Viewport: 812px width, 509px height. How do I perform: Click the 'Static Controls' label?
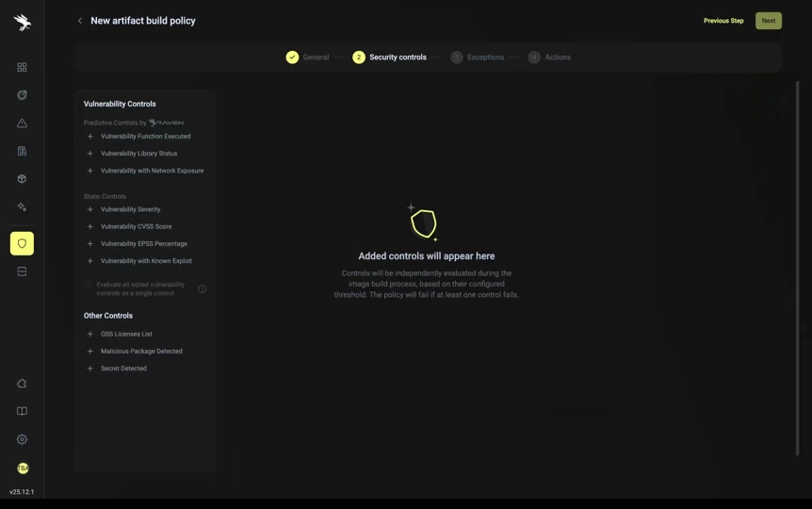click(x=105, y=196)
